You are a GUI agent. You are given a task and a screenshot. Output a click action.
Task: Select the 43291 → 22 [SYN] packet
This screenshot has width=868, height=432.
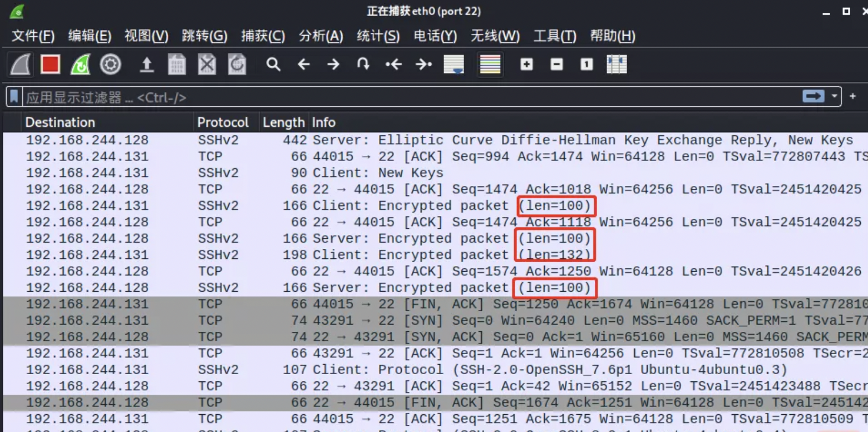click(435, 321)
